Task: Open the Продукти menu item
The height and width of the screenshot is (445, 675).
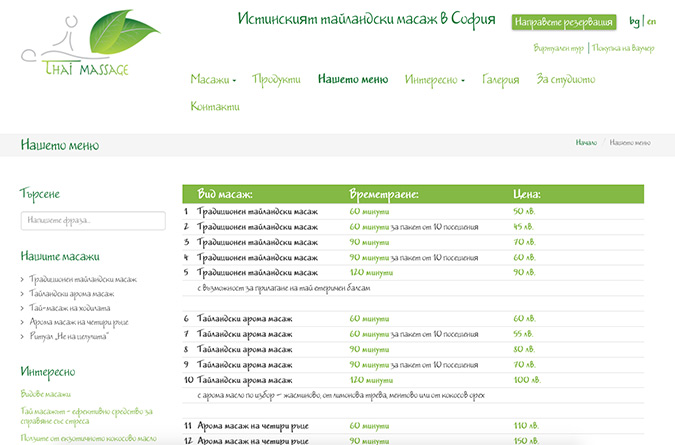Action: [276, 80]
